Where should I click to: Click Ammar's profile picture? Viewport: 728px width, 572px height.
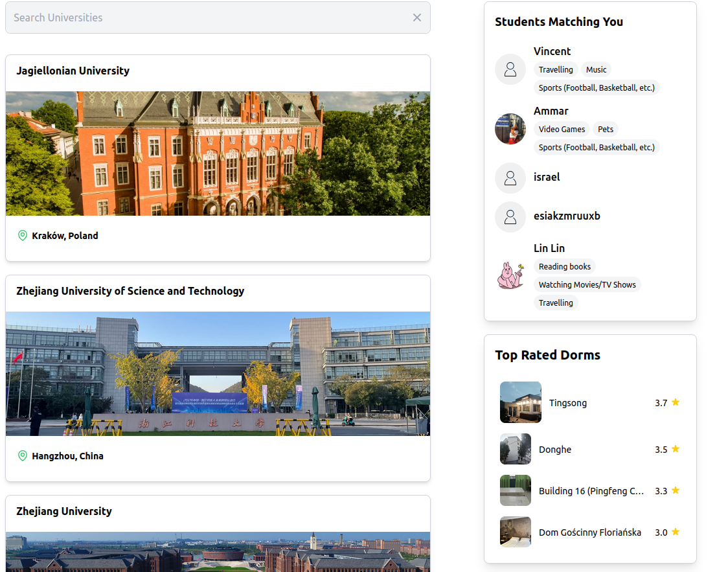(510, 129)
